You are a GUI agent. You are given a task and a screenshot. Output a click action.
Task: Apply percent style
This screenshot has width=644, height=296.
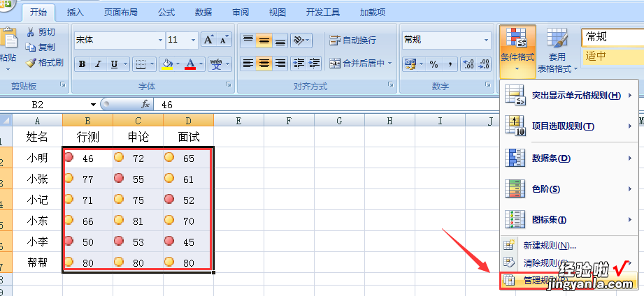coord(434,64)
